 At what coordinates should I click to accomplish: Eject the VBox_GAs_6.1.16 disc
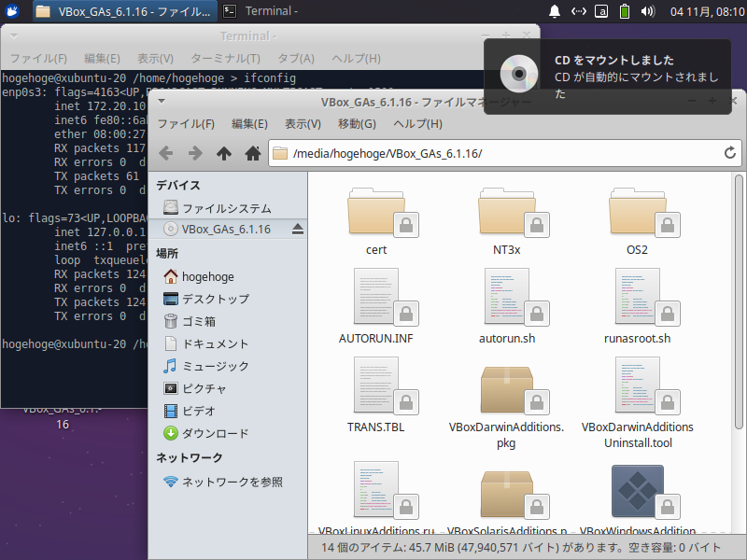click(298, 229)
